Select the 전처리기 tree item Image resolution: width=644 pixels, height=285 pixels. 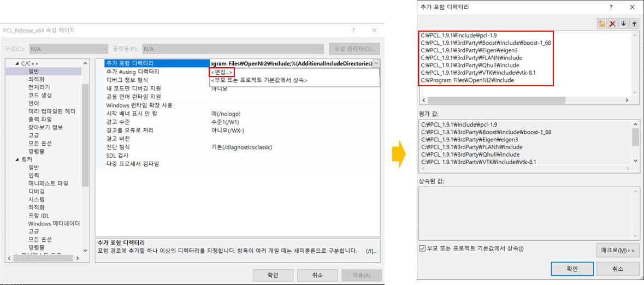click(39, 87)
